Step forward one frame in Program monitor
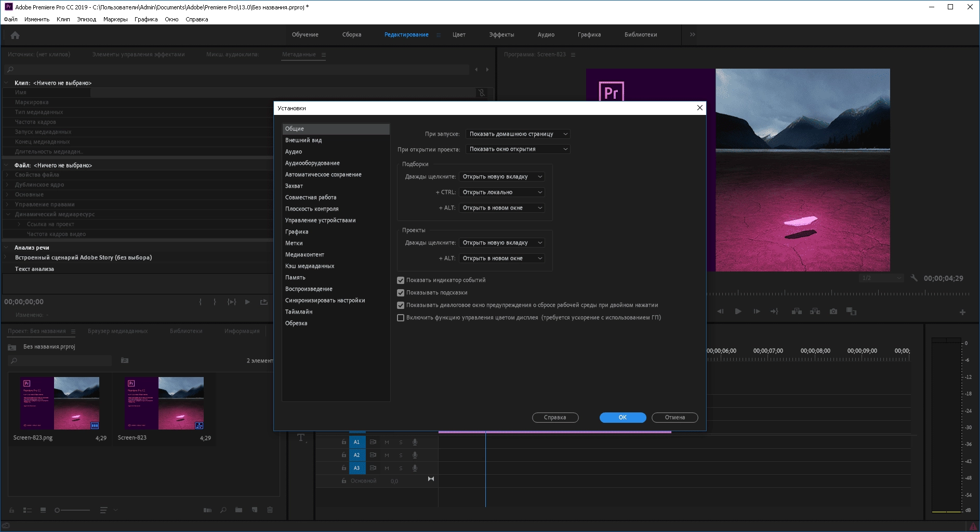This screenshot has width=980, height=532. coord(756,312)
